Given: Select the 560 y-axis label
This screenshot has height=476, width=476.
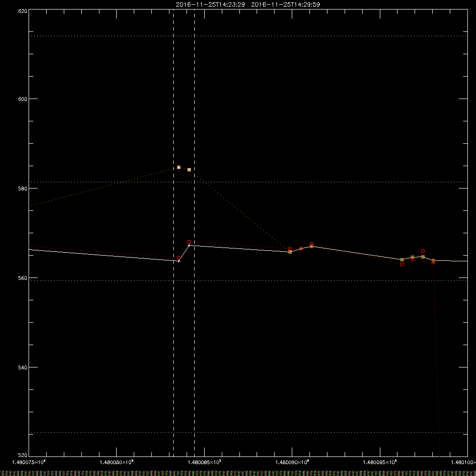Looking at the screenshot, I should point(23,278).
